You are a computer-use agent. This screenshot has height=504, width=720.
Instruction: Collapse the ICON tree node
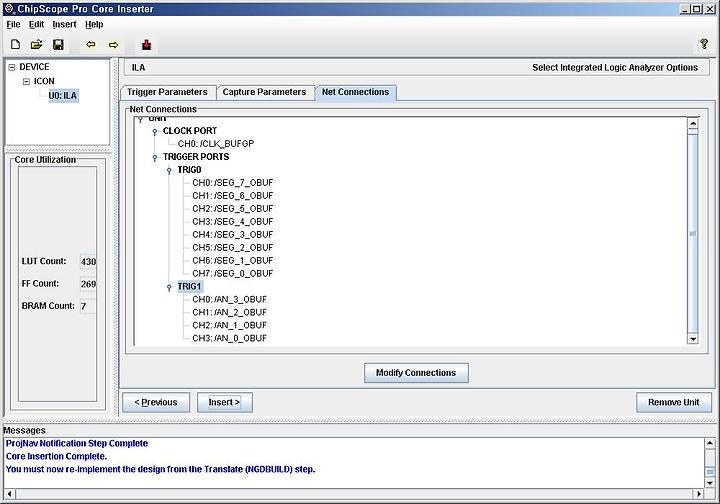click(26, 82)
